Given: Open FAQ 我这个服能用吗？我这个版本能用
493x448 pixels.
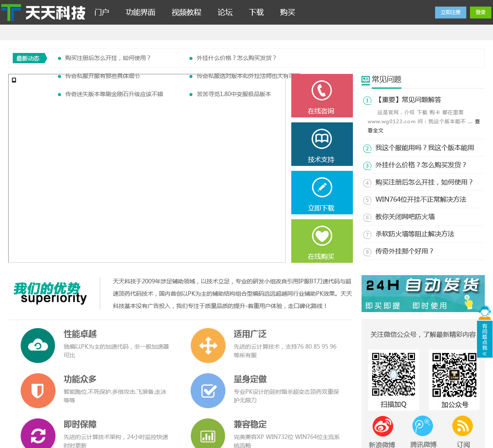Looking at the screenshot, I should pyautogui.click(x=425, y=148).
